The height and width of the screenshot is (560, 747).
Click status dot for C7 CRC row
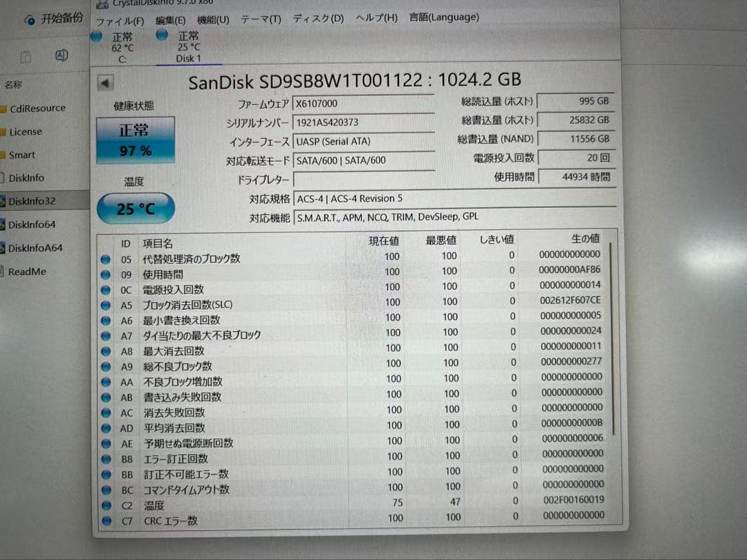pos(107,521)
